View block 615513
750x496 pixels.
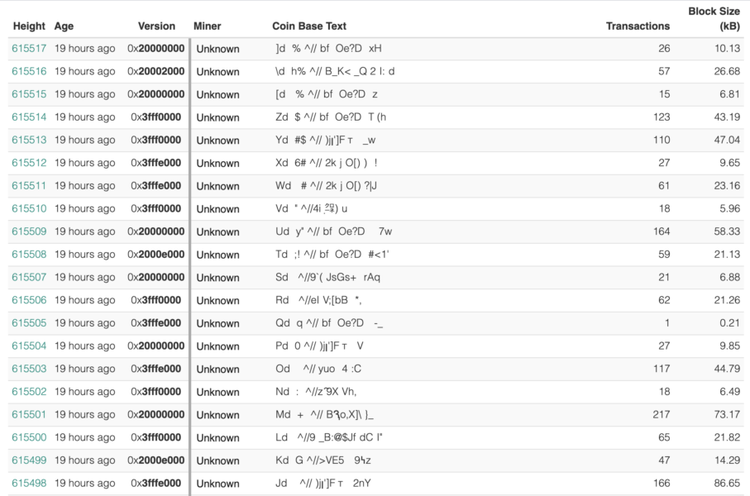click(29, 140)
